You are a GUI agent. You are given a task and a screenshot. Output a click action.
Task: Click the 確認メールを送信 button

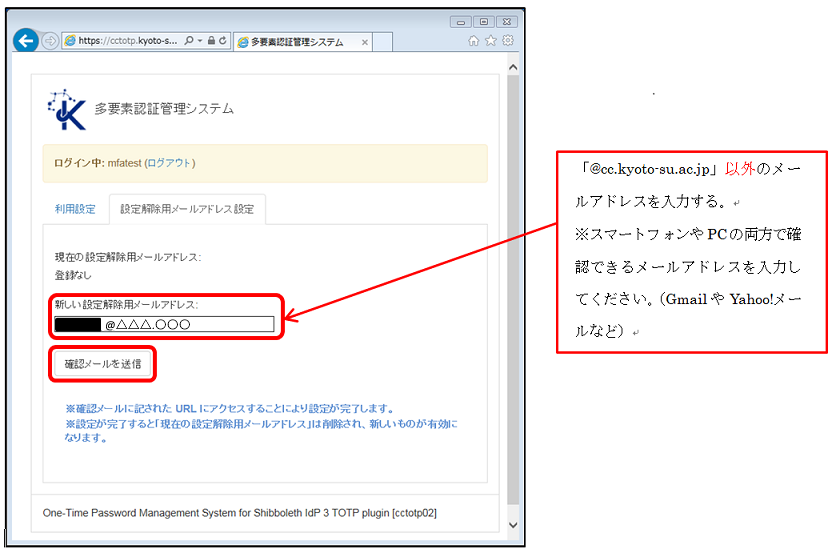coord(103,364)
